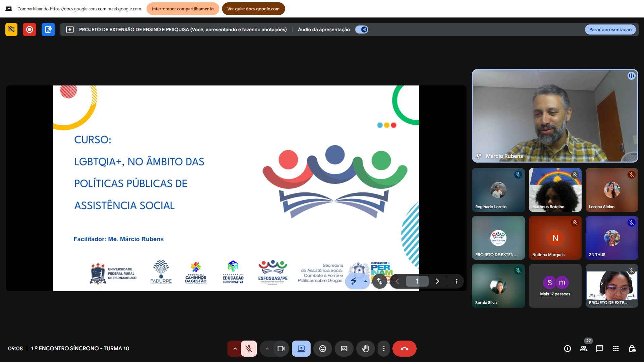Toggle the camera on or off

coord(281,349)
